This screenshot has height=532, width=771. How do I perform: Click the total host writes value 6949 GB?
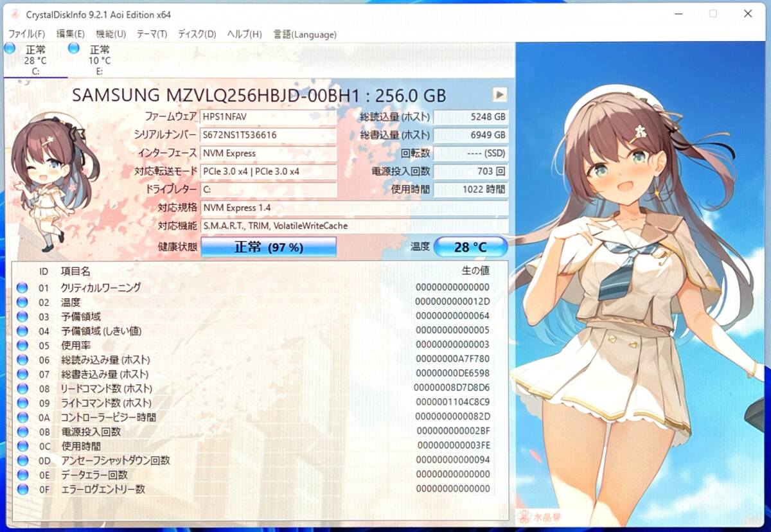tap(470, 135)
